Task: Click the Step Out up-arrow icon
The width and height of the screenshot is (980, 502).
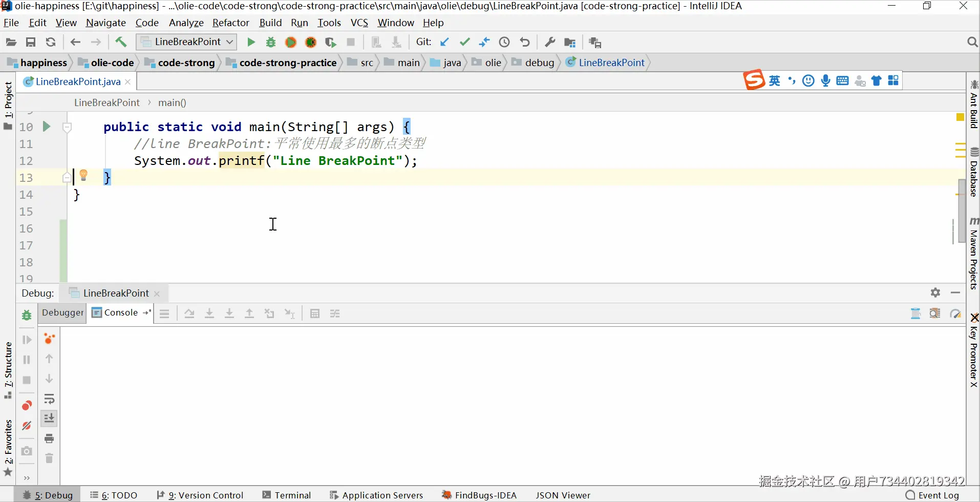Action: coord(249,313)
